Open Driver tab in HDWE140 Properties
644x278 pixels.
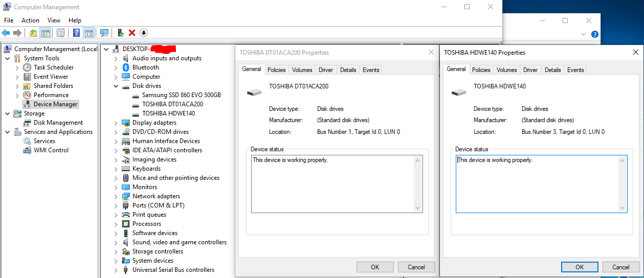[530, 70]
